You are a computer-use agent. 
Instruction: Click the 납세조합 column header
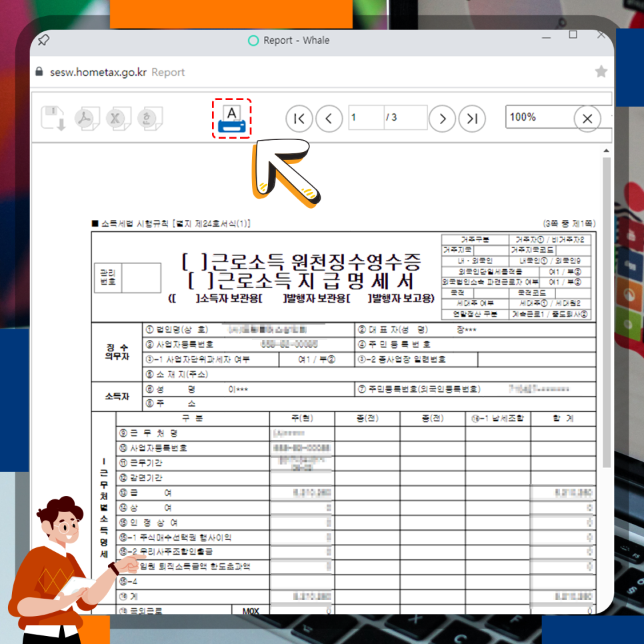pos(497,418)
